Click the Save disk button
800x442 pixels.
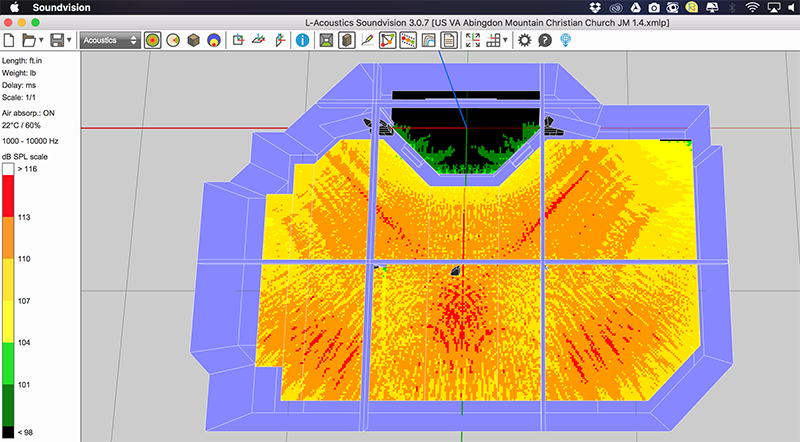pos(58,41)
